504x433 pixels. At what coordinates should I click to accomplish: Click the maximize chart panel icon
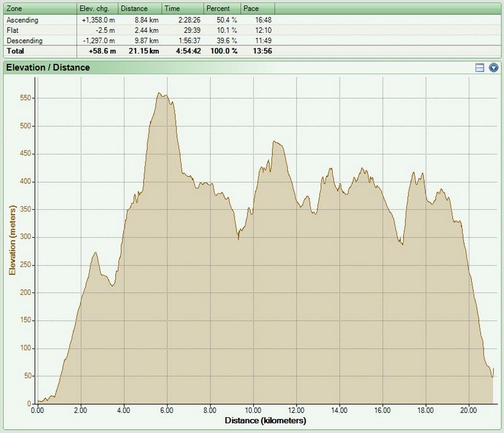coord(479,67)
